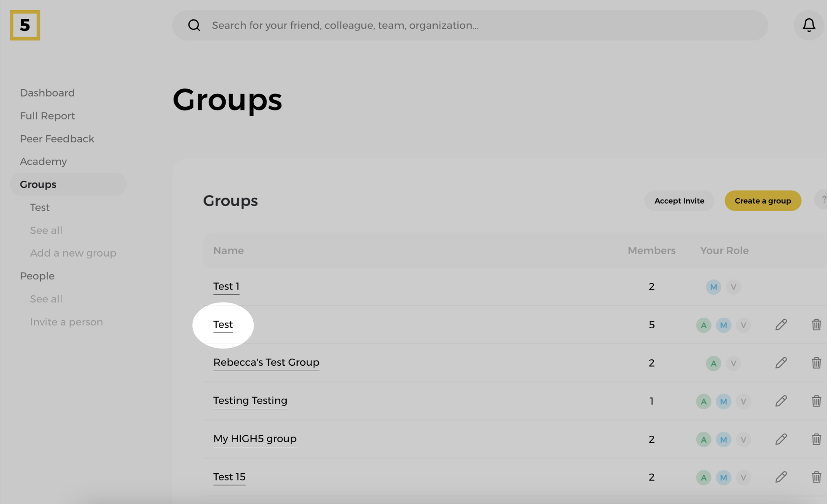Screen dimensions: 827x504
Task: Open Dashboard in sidebar
Action: pyautogui.click(x=47, y=93)
